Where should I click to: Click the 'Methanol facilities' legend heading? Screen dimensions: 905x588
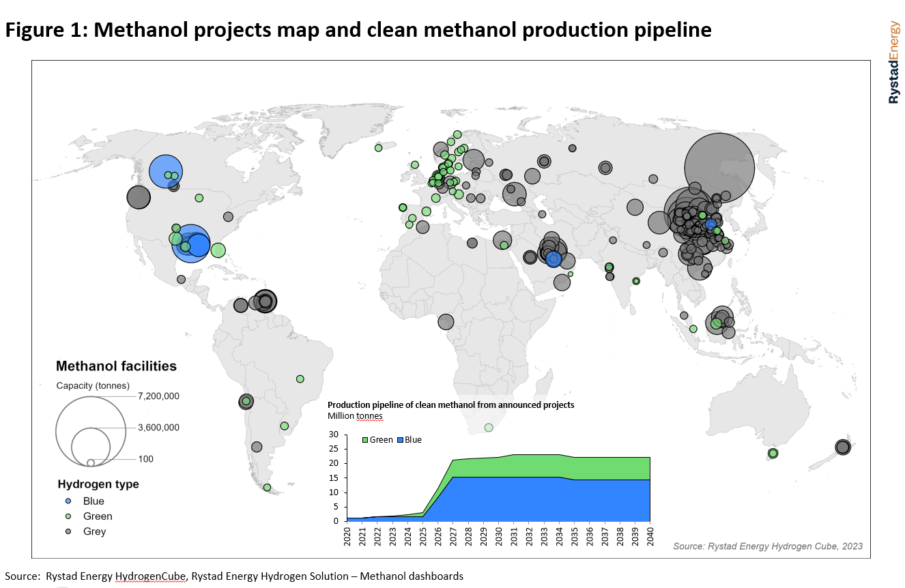[x=116, y=366]
